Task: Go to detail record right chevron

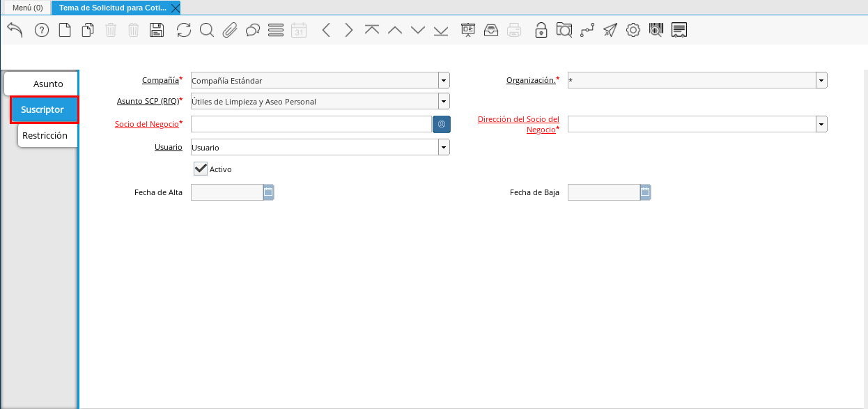Action: click(x=349, y=30)
